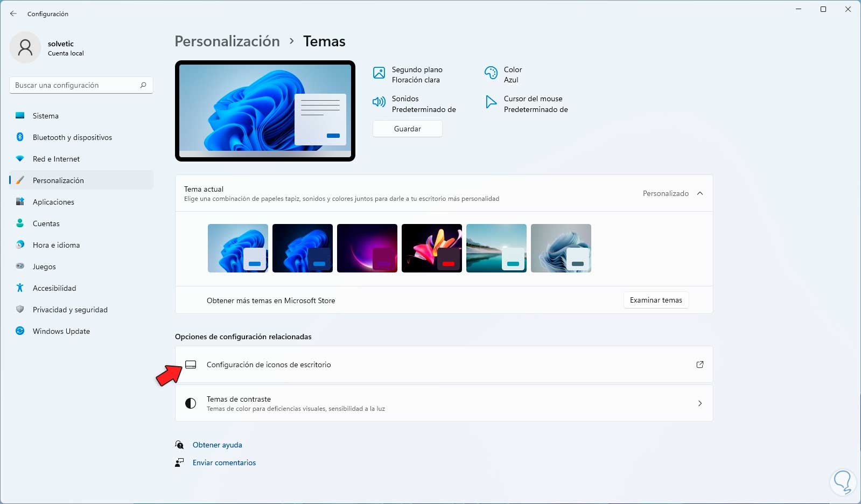
Task: Select the purple glow theme thumbnail
Action: coord(367,248)
